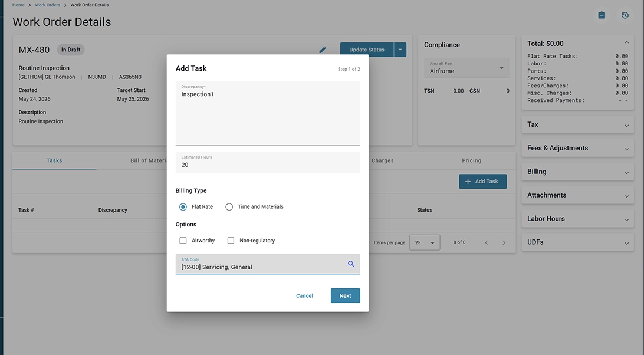The width and height of the screenshot is (644, 355).
Task: Expand the Labor Hours section
Action: pos(577,219)
